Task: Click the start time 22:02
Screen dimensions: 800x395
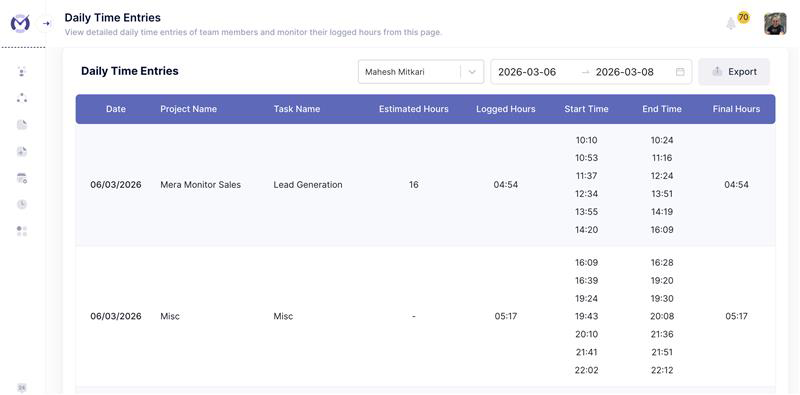Action: point(586,370)
